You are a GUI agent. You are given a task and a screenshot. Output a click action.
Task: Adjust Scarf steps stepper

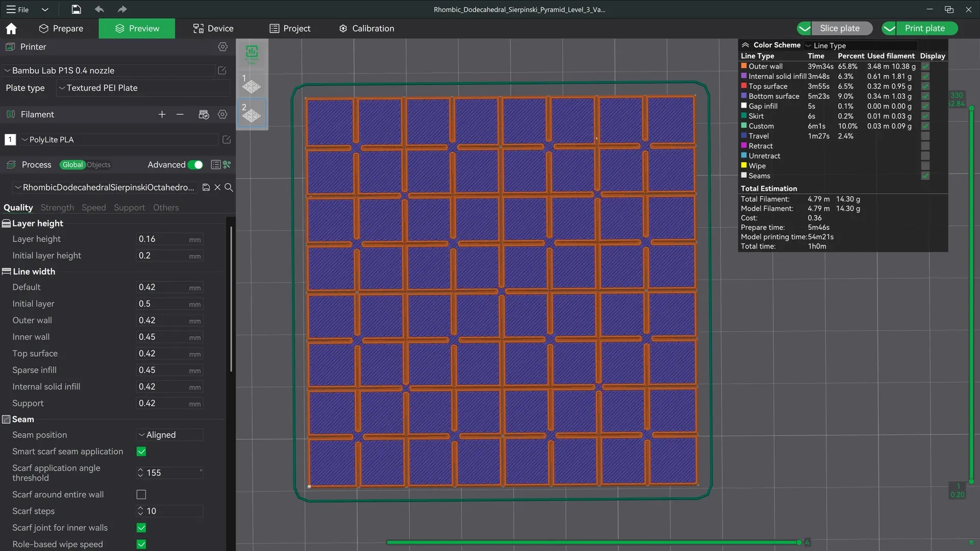[140, 511]
